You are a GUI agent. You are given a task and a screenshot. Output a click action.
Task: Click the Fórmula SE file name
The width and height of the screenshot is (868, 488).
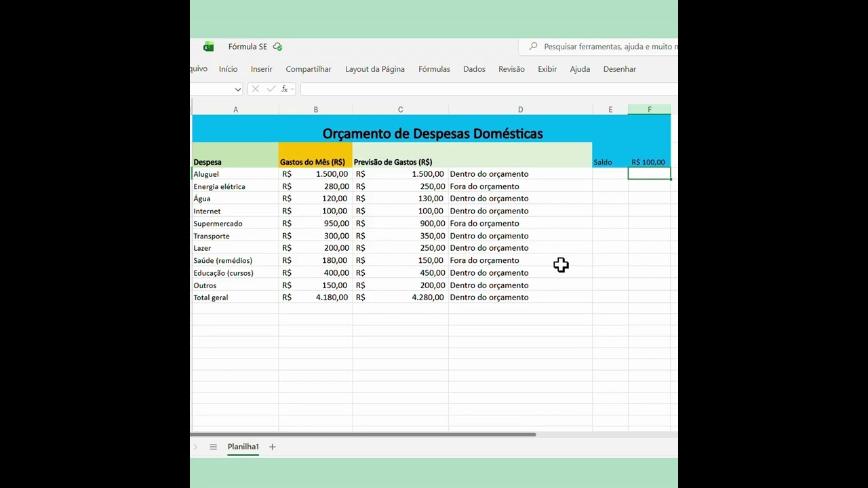(248, 47)
